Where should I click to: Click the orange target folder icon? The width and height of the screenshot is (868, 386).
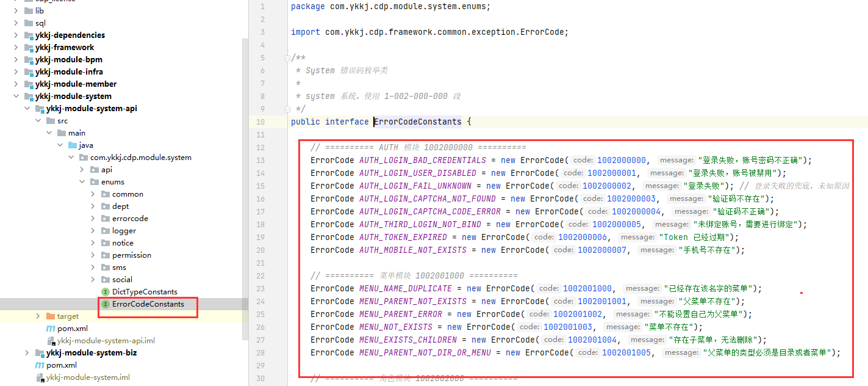[x=51, y=316]
